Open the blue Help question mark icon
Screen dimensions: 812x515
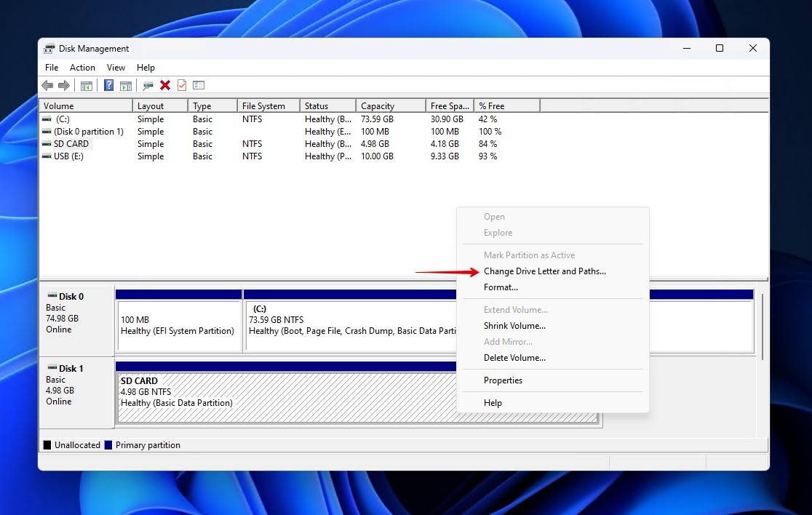(x=108, y=86)
